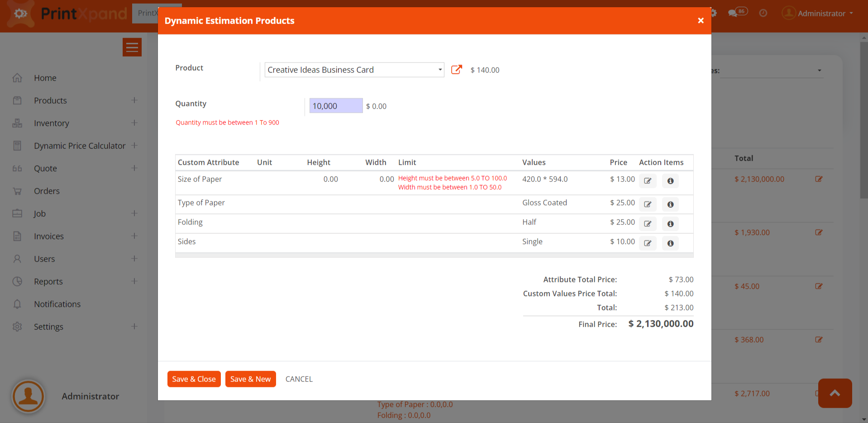Close the Dynamic Estimation Products dialog
This screenshot has height=423, width=868.
tap(701, 21)
